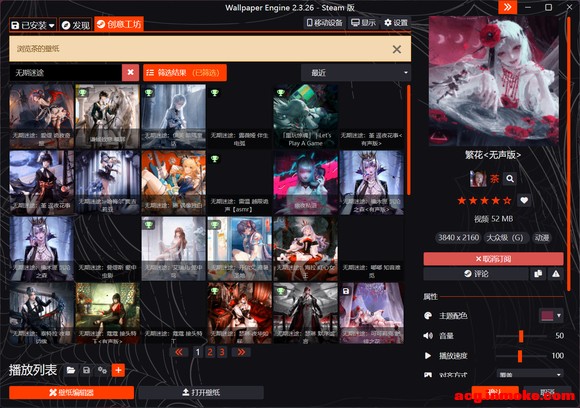Screen dimensions: 580x408
Task: Copy the wallpaper link icon next to 评论
Action: click(x=538, y=274)
